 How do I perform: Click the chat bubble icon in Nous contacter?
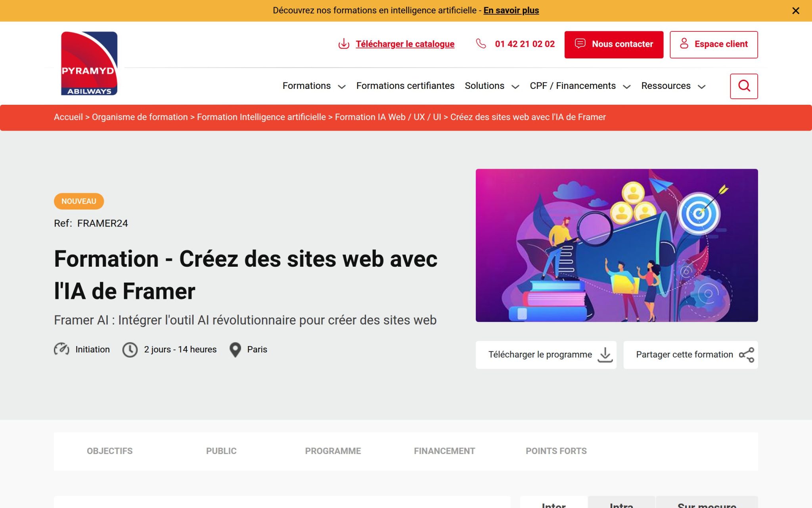[x=580, y=43]
